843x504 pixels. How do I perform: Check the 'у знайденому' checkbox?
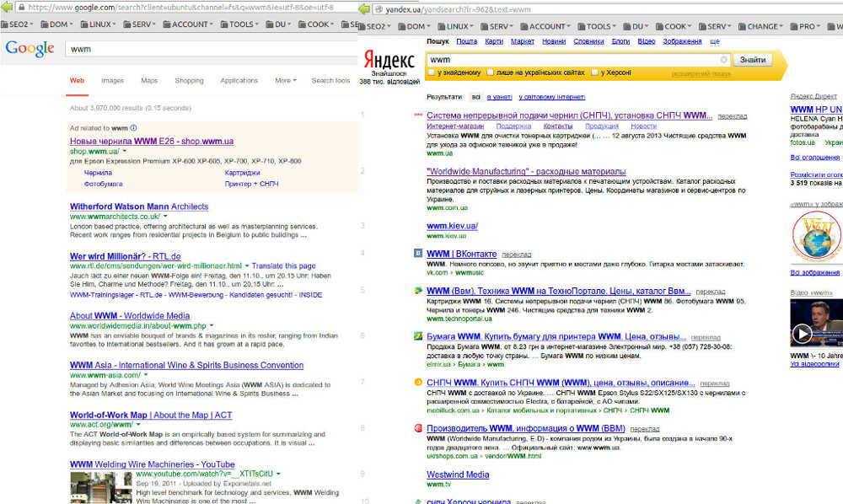(431, 72)
